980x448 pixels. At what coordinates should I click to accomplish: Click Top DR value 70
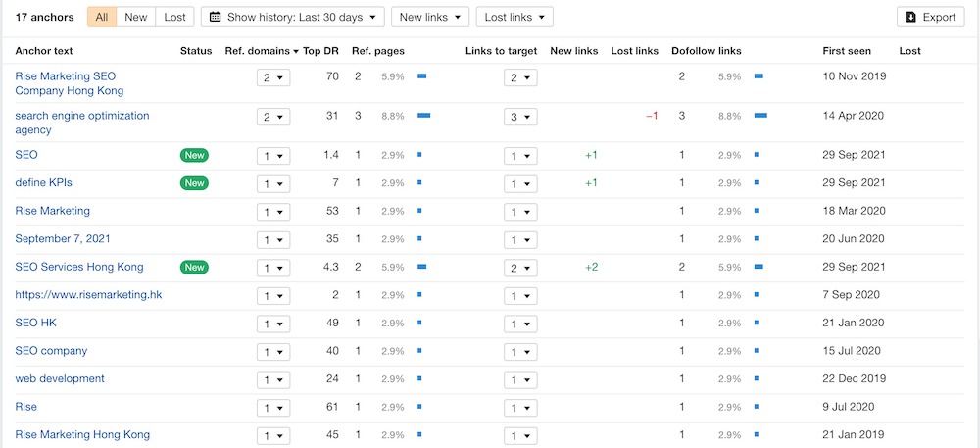coord(332,76)
